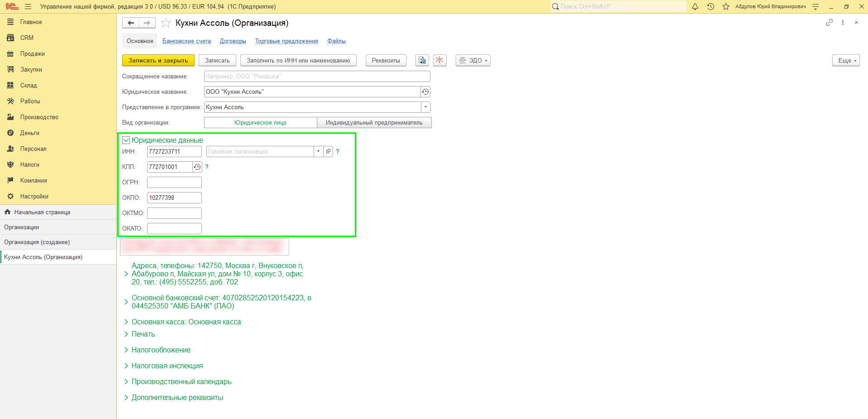868x419 pixels.
Task: Click the red dotted icon button before ЭДО
Action: 440,60
